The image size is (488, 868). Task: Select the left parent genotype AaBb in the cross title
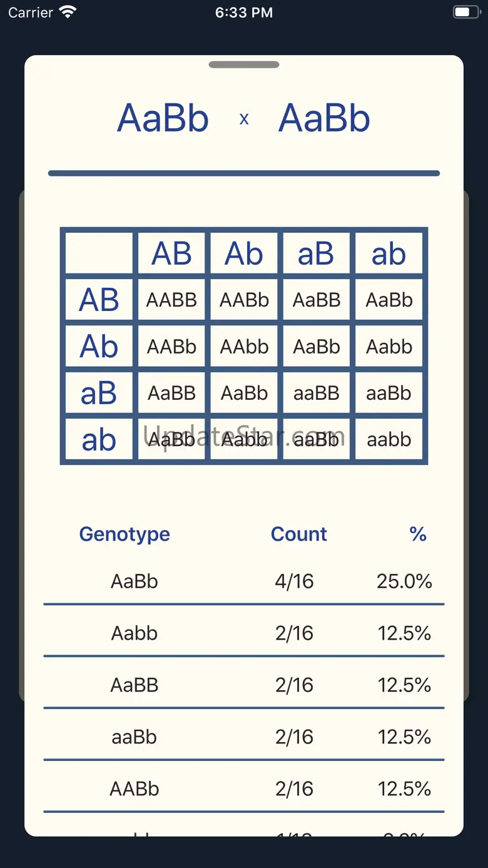(163, 118)
